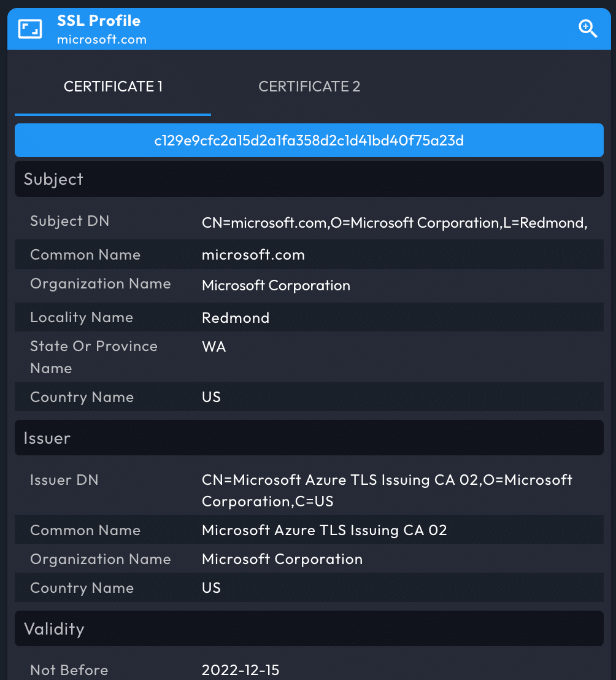616x680 pixels.
Task: Click the Subject section header
Action: (309, 179)
